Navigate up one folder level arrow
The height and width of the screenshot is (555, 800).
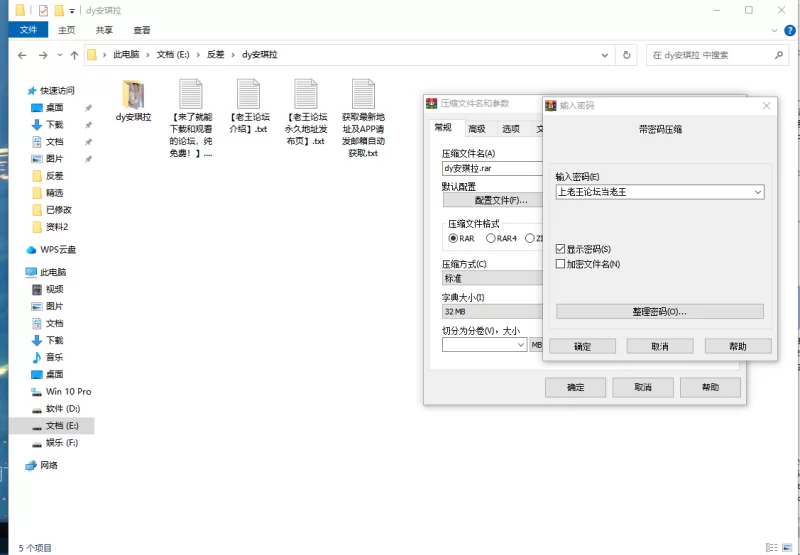[74, 55]
